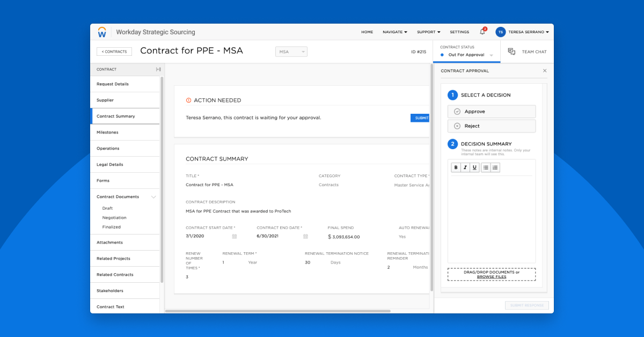Apply underline formatting in the notes editor
This screenshot has height=337, width=644.
tap(474, 167)
